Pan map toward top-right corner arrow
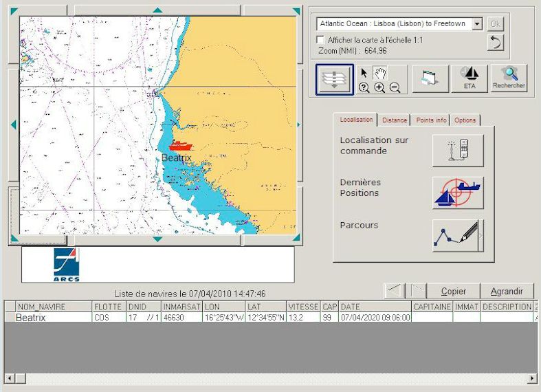This screenshot has height=392, width=541. [296, 11]
